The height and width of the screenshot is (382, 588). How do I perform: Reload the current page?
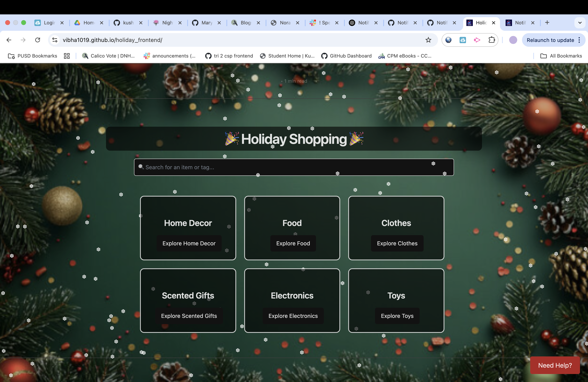[38, 40]
